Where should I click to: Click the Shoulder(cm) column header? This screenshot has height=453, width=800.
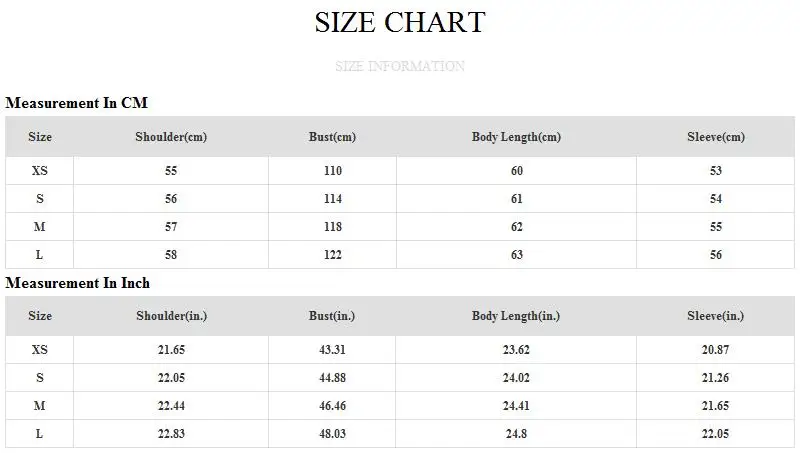tap(171, 137)
